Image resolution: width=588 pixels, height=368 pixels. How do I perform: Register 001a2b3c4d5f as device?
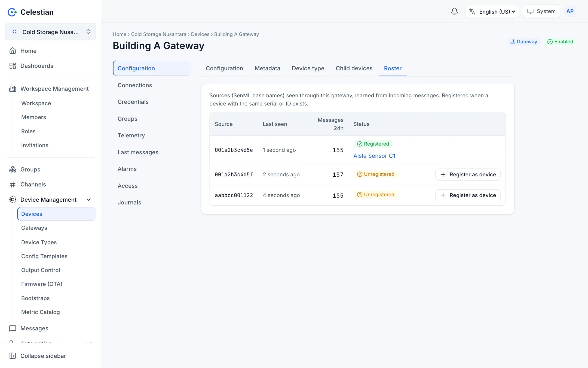click(468, 174)
